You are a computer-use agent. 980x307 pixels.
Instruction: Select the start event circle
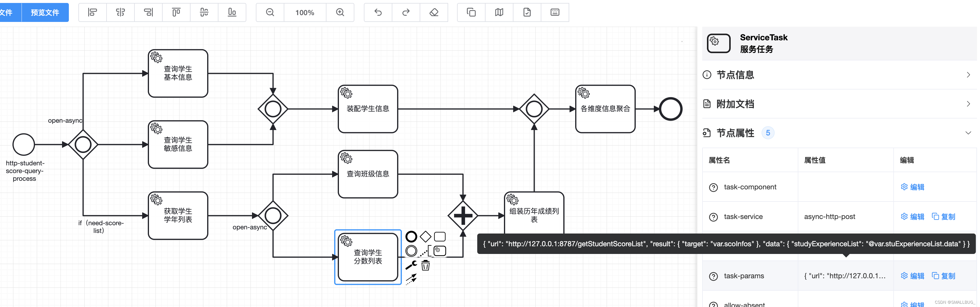click(23, 144)
